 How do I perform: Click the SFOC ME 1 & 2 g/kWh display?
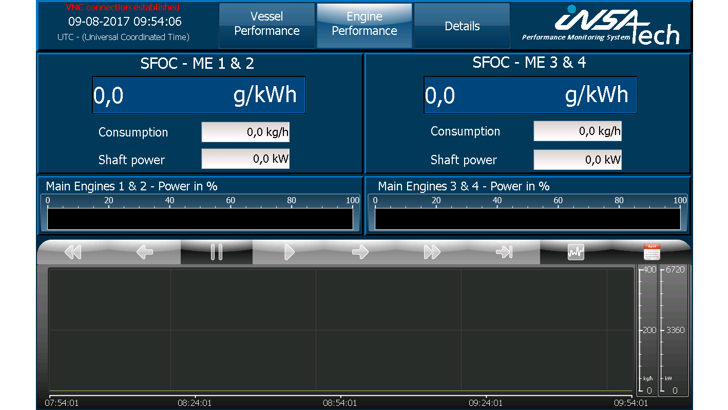point(199,95)
